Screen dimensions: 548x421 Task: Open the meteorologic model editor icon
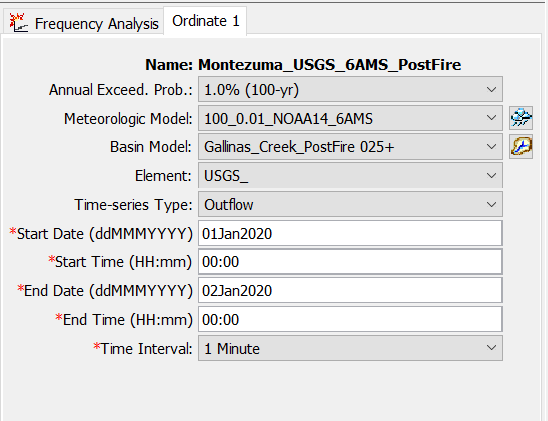tap(521, 118)
